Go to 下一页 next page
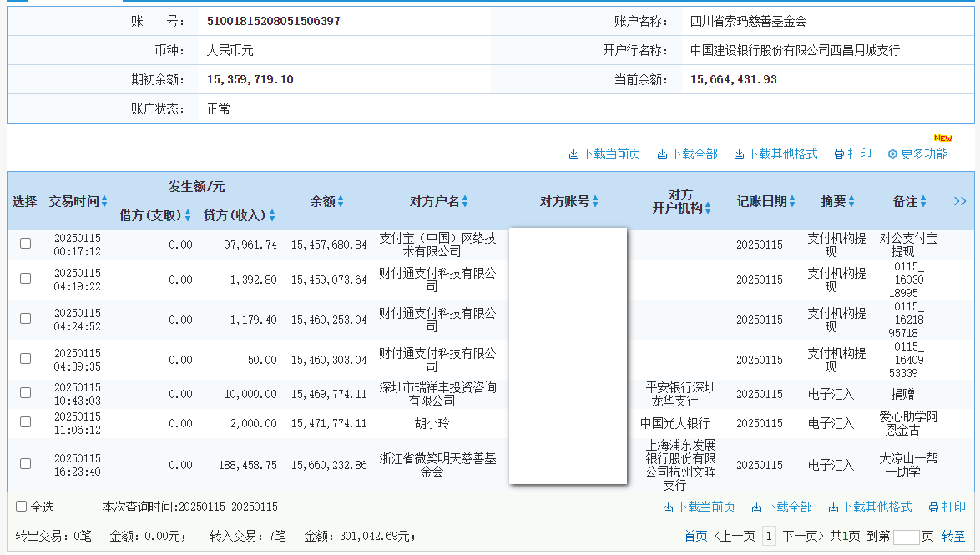 pyautogui.click(x=803, y=537)
